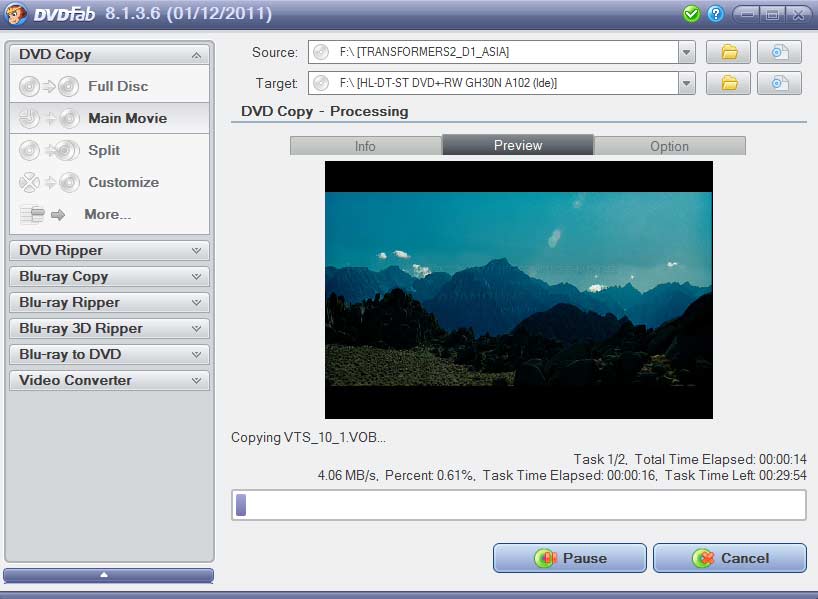Click the copy progress bar
The image size is (818, 599).
click(x=519, y=505)
